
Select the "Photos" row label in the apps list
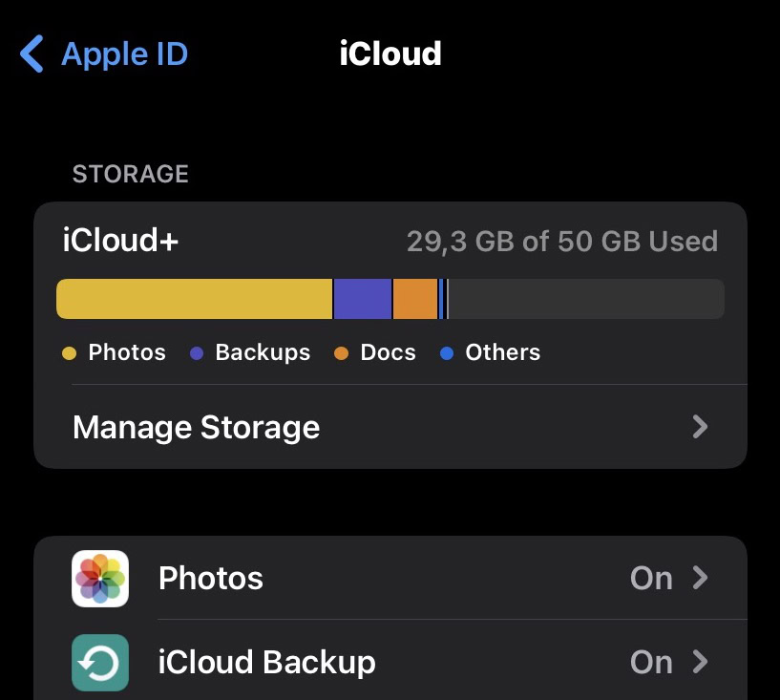pyautogui.click(x=211, y=579)
